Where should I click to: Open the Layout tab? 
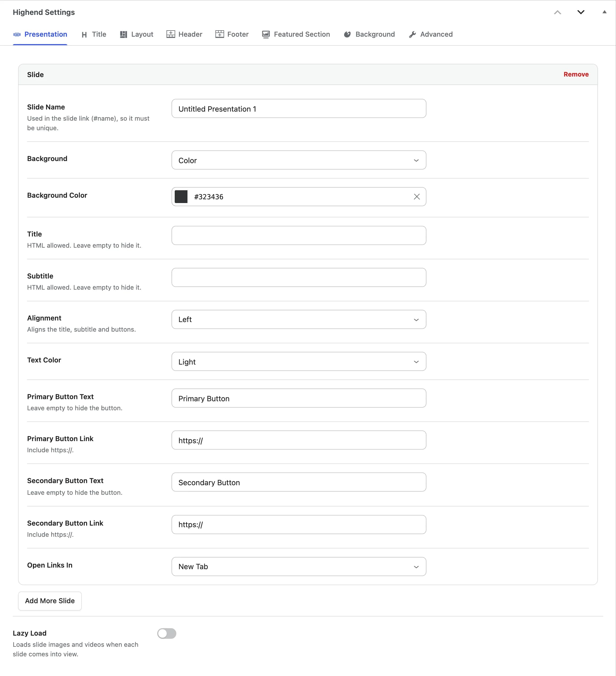coord(136,34)
